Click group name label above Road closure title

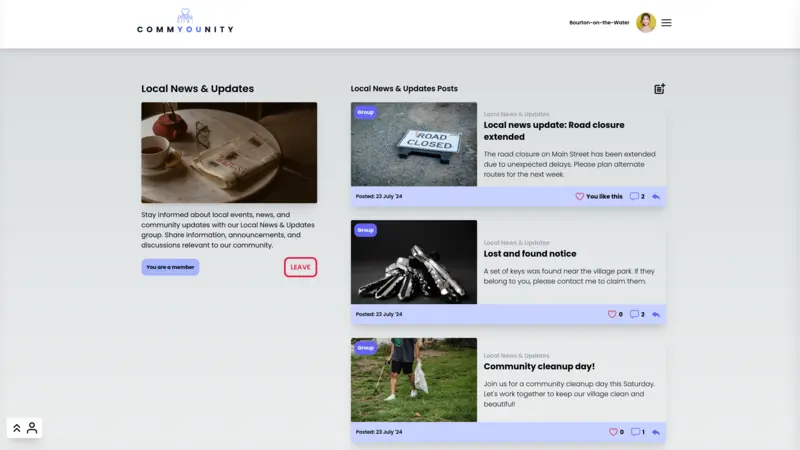coord(516,114)
